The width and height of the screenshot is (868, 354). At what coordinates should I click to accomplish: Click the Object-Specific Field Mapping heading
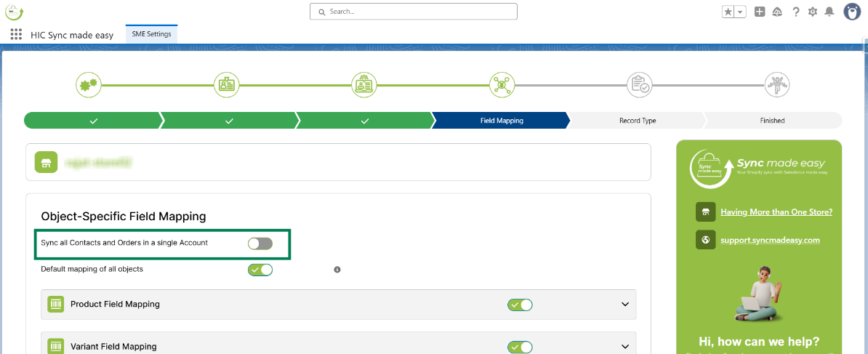point(124,217)
